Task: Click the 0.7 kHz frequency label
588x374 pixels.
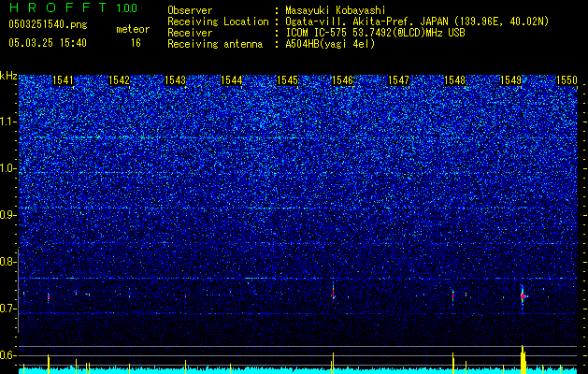Action: [8, 309]
